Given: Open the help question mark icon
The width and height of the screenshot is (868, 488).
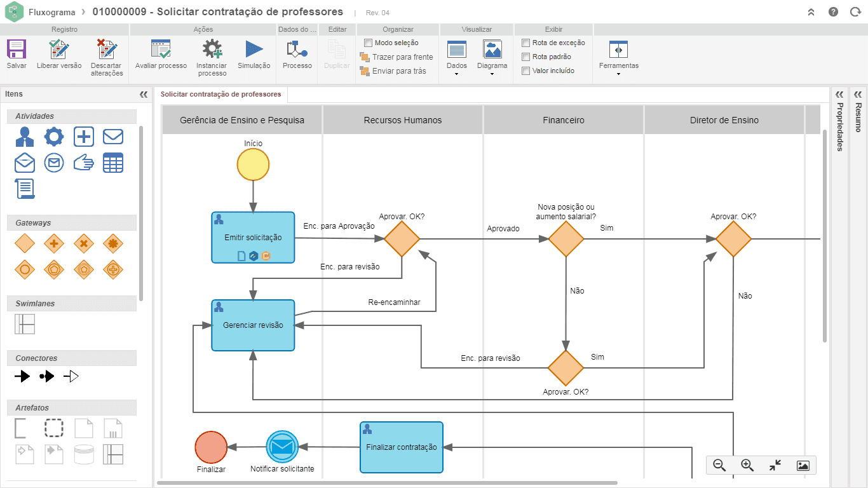Looking at the screenshot, I should [834, 12].
